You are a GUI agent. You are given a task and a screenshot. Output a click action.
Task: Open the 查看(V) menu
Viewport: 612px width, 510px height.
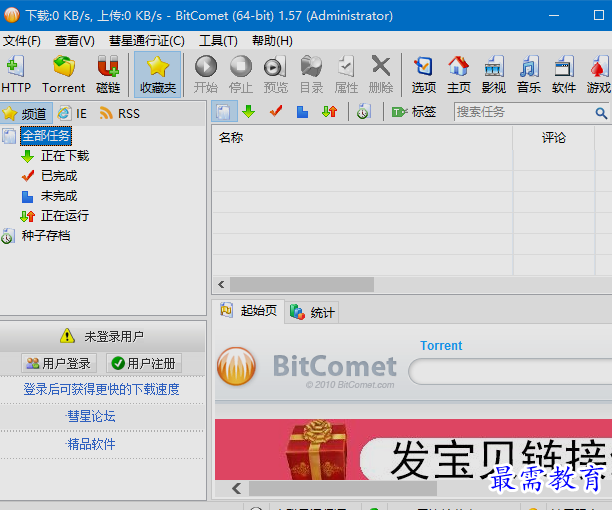click(x=75, y=41)
